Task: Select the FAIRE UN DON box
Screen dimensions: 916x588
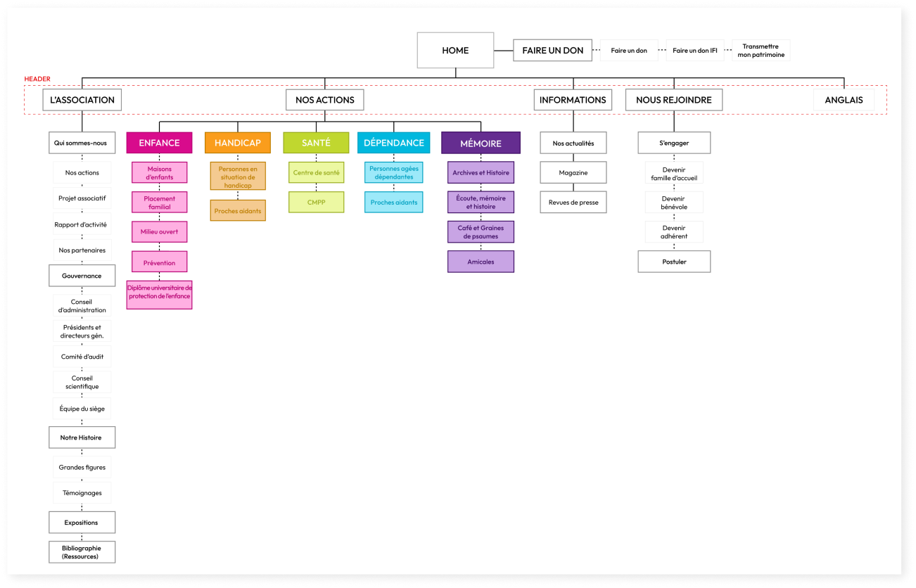Action: pos(552,51)
